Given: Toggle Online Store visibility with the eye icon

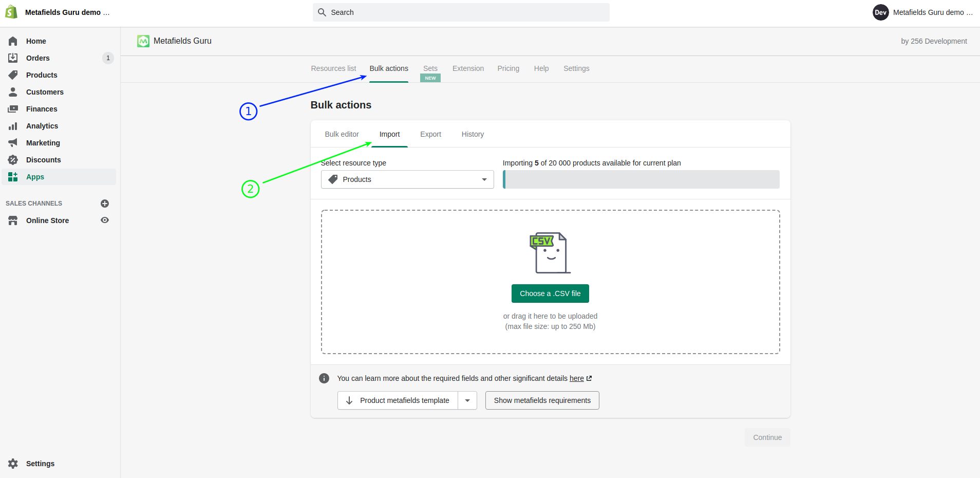Looking at the screenshot, I should 105,220.
